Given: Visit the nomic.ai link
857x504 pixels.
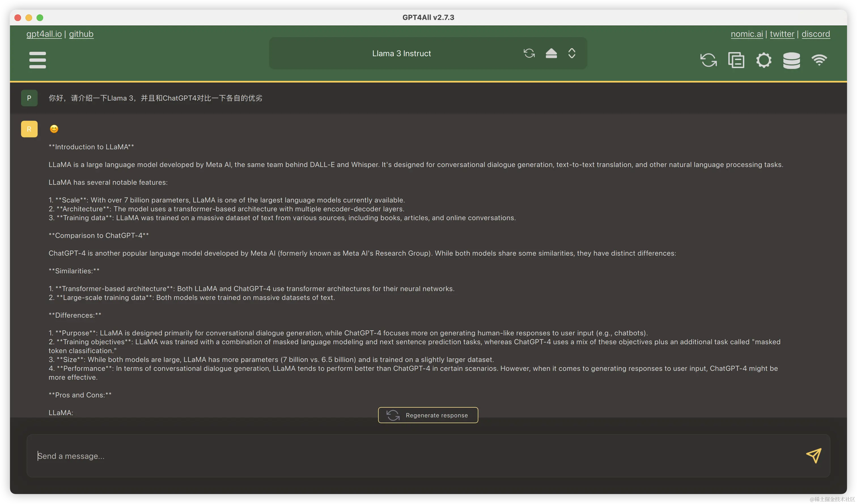Looking at the screenshot, I should 747,34.
